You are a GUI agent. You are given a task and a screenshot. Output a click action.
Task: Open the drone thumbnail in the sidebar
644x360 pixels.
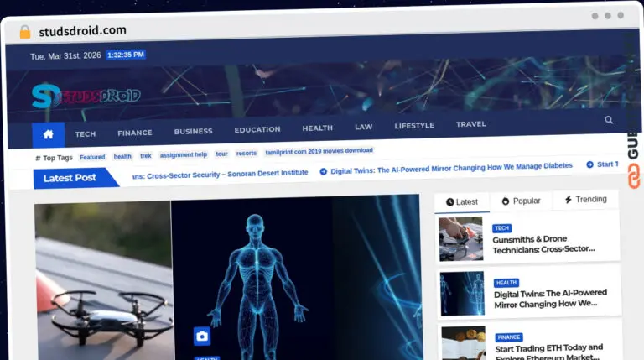462,238
